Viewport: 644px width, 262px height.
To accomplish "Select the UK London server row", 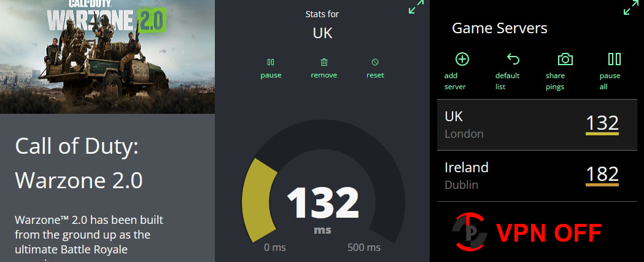I will pos(537,125).
